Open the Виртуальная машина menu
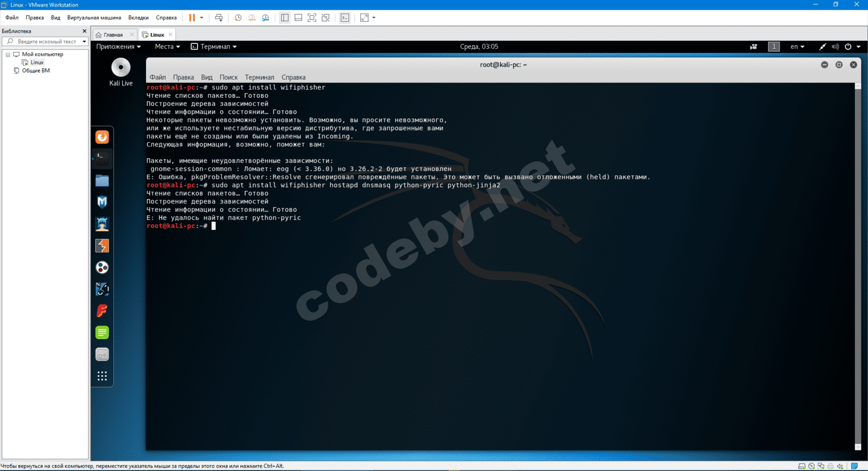 [94, 18]
